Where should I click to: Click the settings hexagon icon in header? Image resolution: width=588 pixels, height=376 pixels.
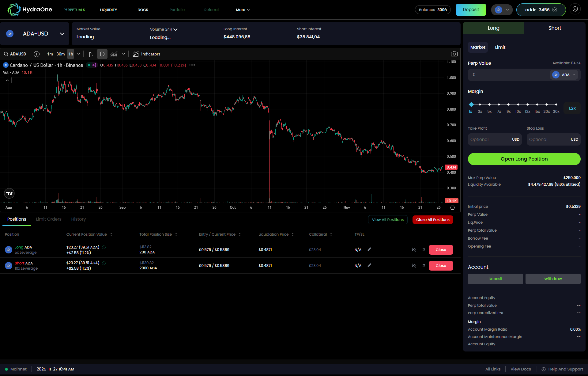coord(575,9)
